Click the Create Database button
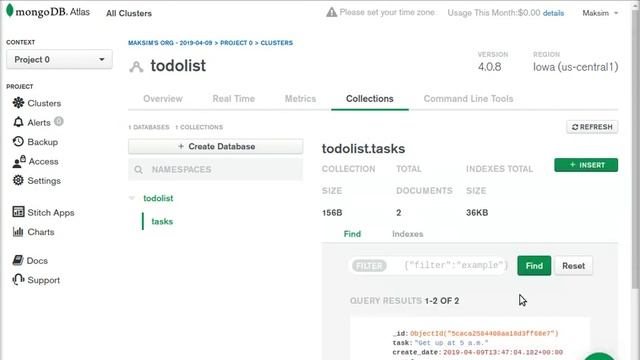Image resolution: width=640 pixels, height=360 pixels. tap(216, 147)
